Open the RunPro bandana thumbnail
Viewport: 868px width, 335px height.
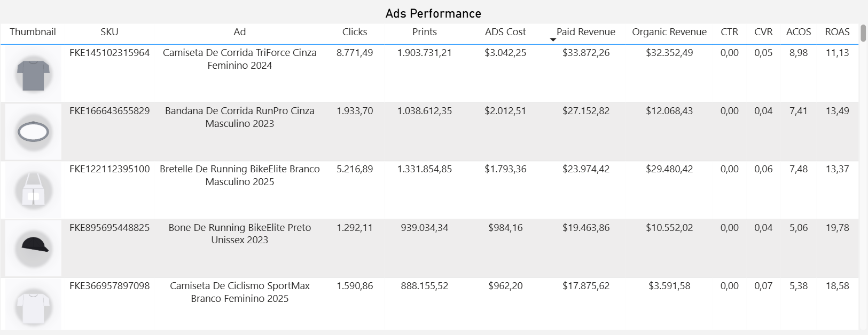pyautogui.click(x=33, y=131)
